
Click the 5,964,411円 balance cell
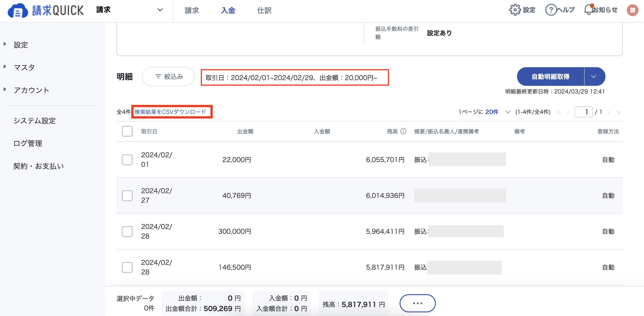coord(385,231)
